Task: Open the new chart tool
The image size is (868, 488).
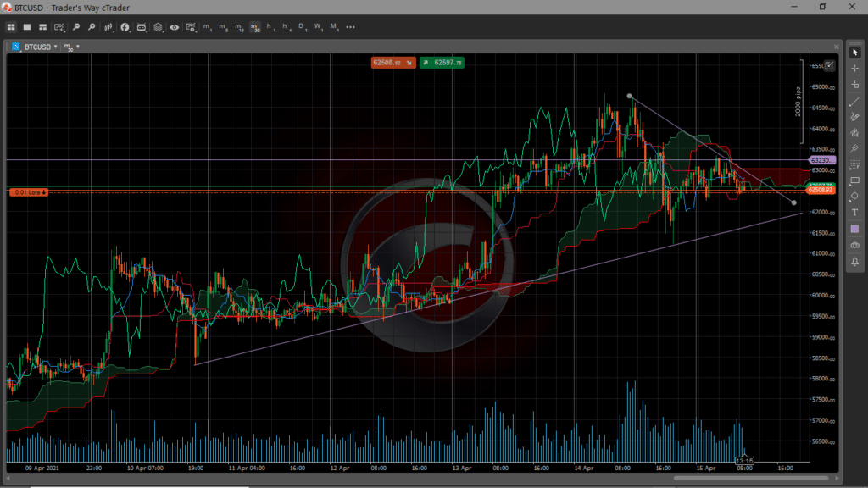Action: 59,27
